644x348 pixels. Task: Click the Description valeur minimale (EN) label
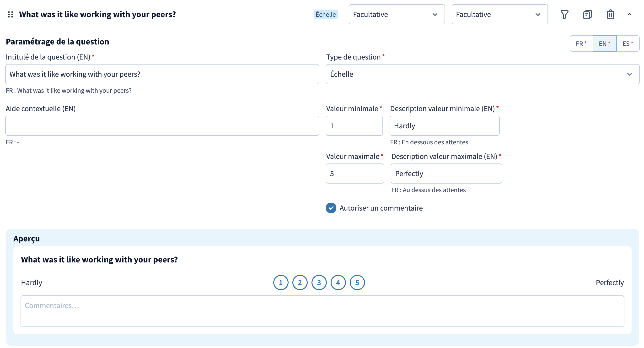click(x=442, y=109)
